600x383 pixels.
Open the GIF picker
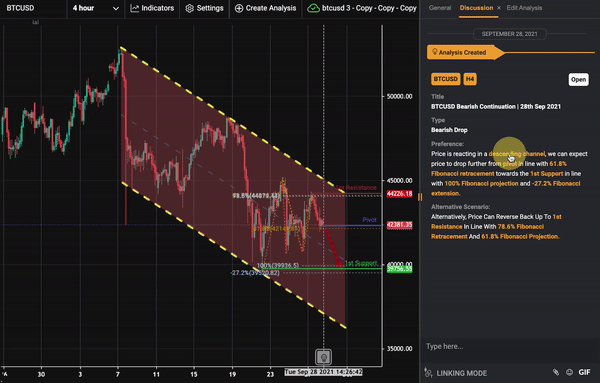click(584, 372)
